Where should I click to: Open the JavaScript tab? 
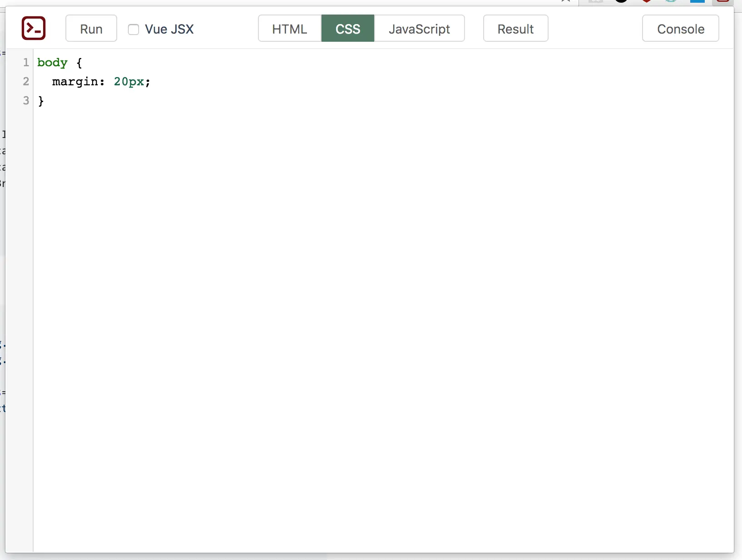coord(419,29)
